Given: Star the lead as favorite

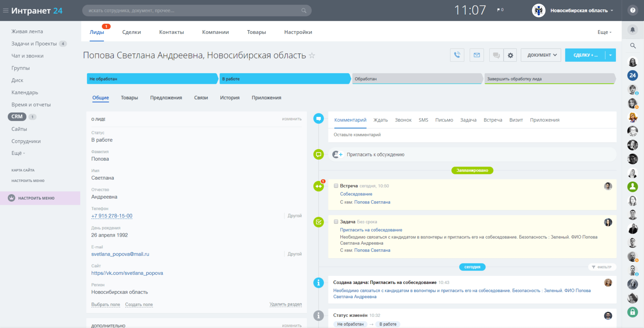Looking at the screenshot, I should point(312,55).
